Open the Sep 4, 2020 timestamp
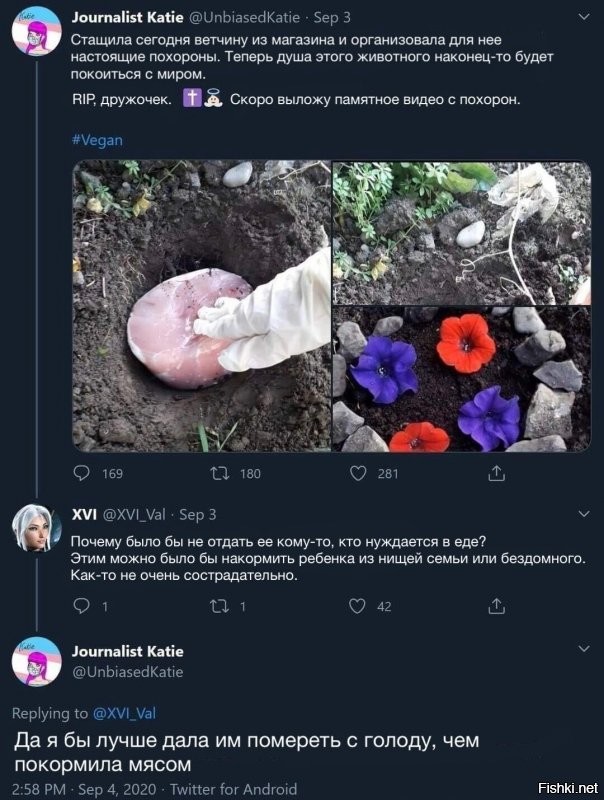The height and width of the screenshot is (800, 604). 117,789
